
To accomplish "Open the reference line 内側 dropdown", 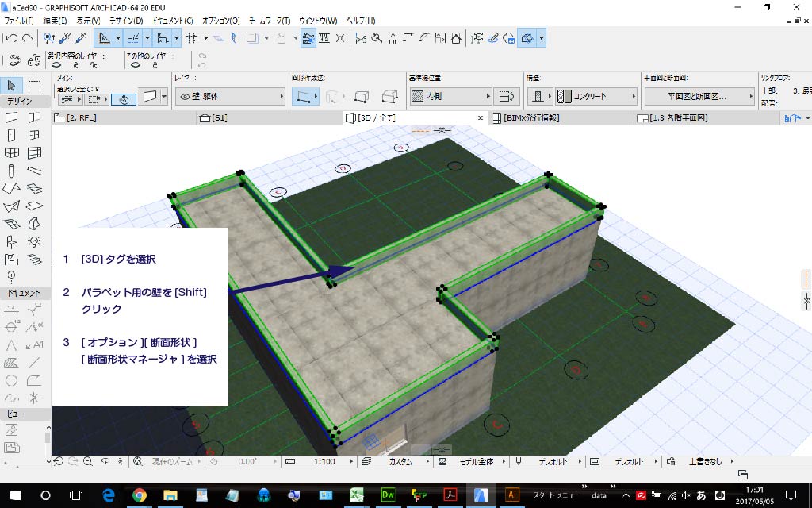I will click(x=450, y=96).
